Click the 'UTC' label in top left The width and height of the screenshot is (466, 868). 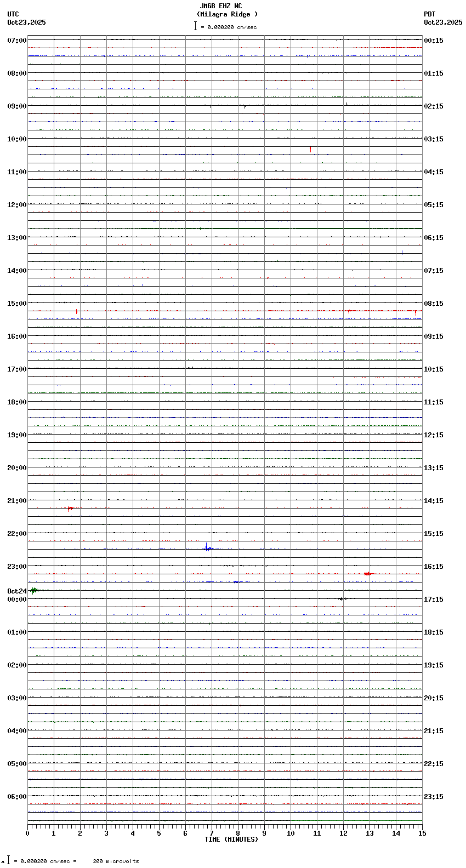coord(13,14)
